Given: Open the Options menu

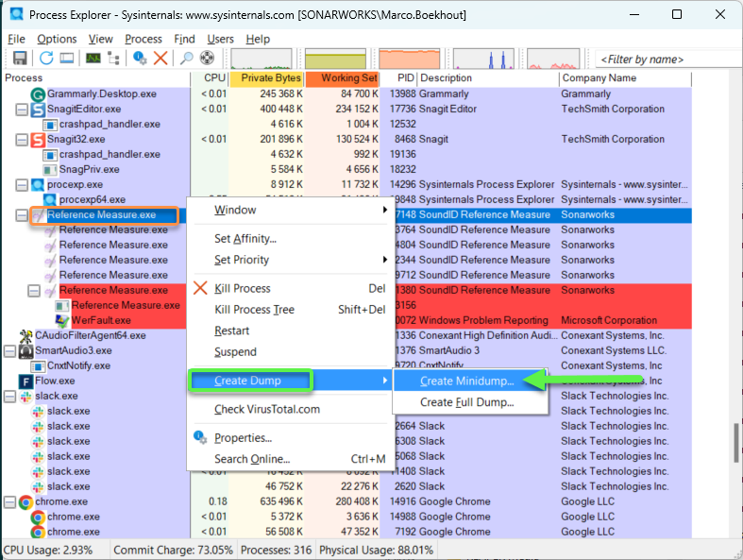Looking at the screenshot, I should 57,39.
